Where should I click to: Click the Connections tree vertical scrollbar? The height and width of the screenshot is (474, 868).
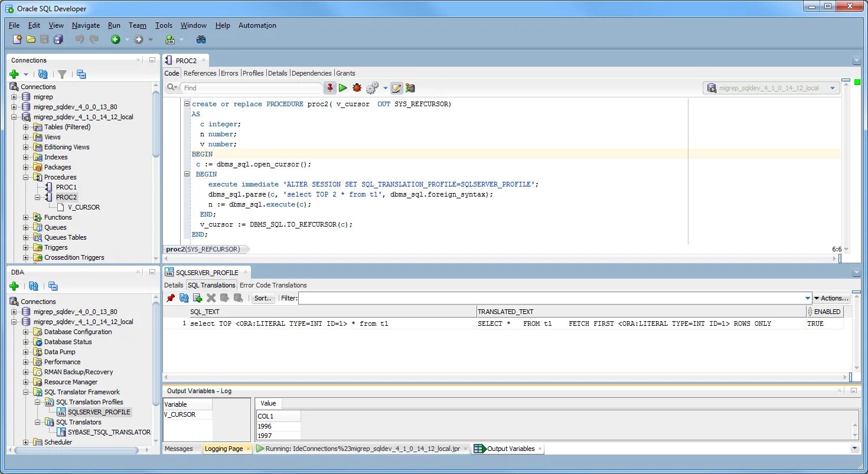[156, 124]
